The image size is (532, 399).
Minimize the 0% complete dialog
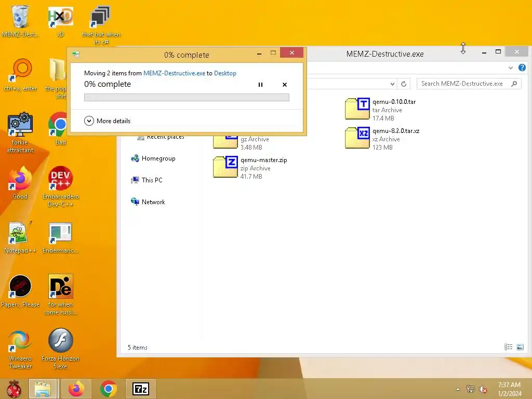[259, 54]
